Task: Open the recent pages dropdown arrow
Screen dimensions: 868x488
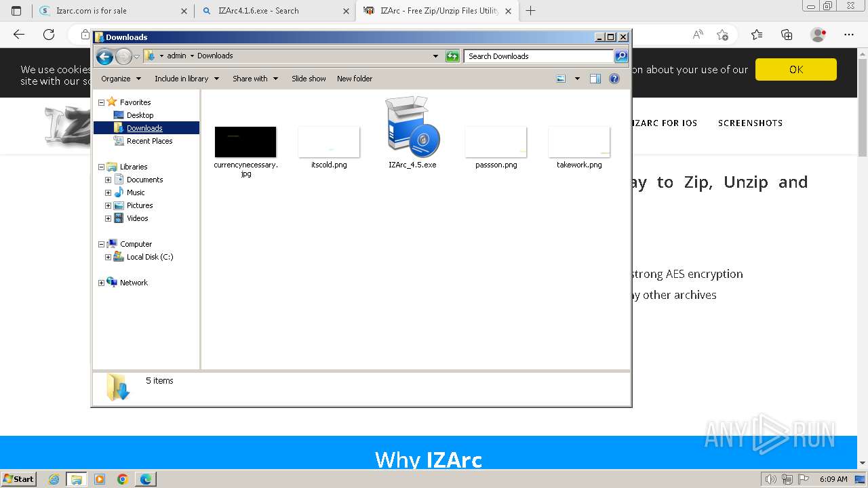Action: pos(136,56)
